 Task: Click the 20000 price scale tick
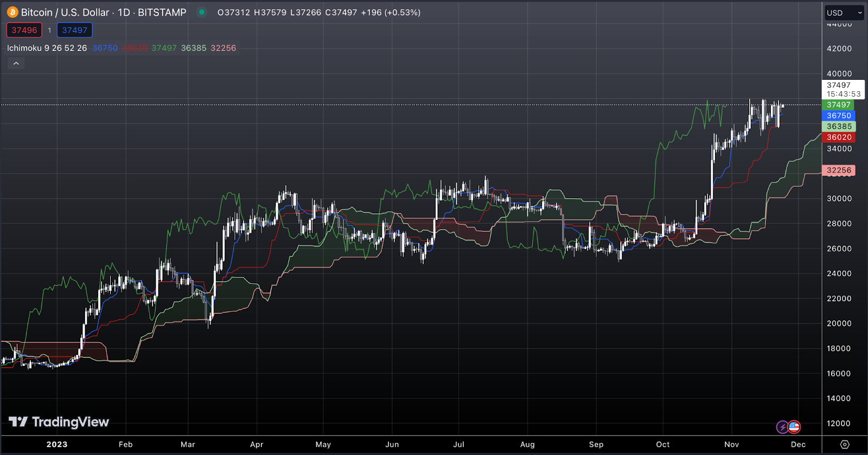pos(839,323)
